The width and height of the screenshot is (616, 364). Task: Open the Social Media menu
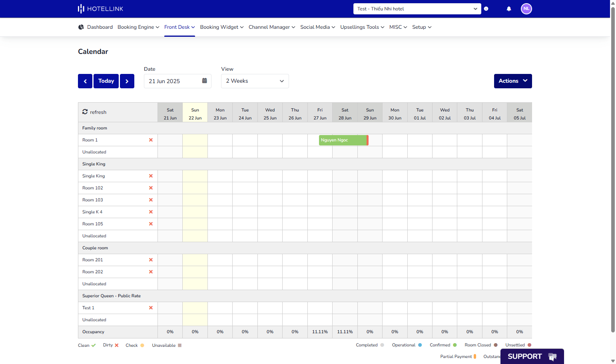point(318,27)
